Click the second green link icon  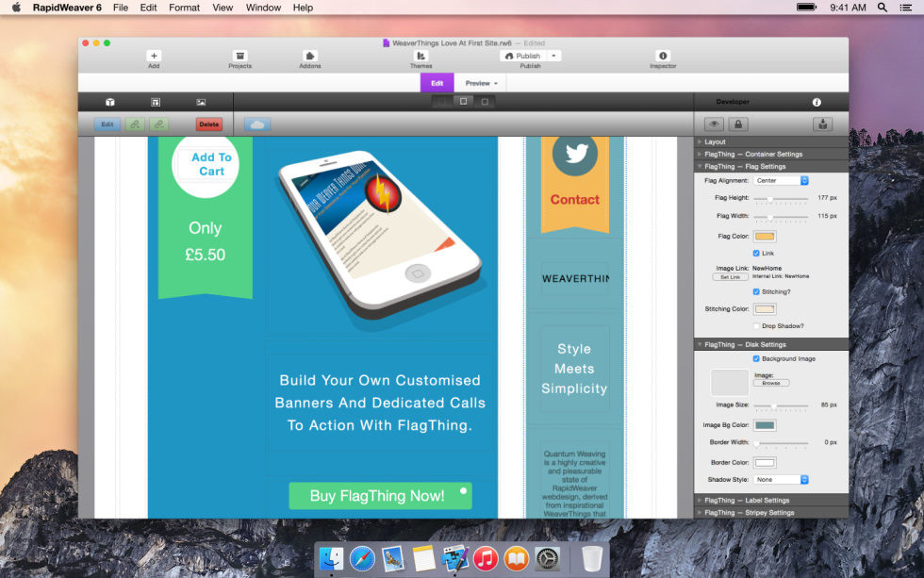[x=159, y=124]
